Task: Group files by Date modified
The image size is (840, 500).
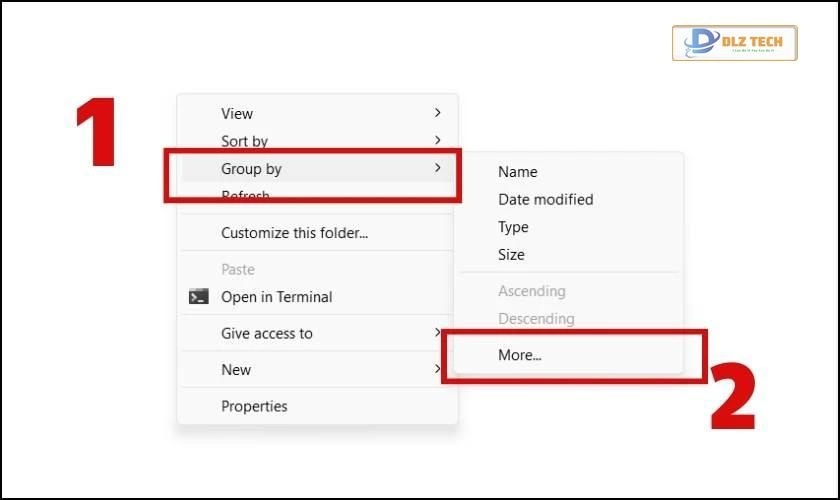Action: coord(545,200)
